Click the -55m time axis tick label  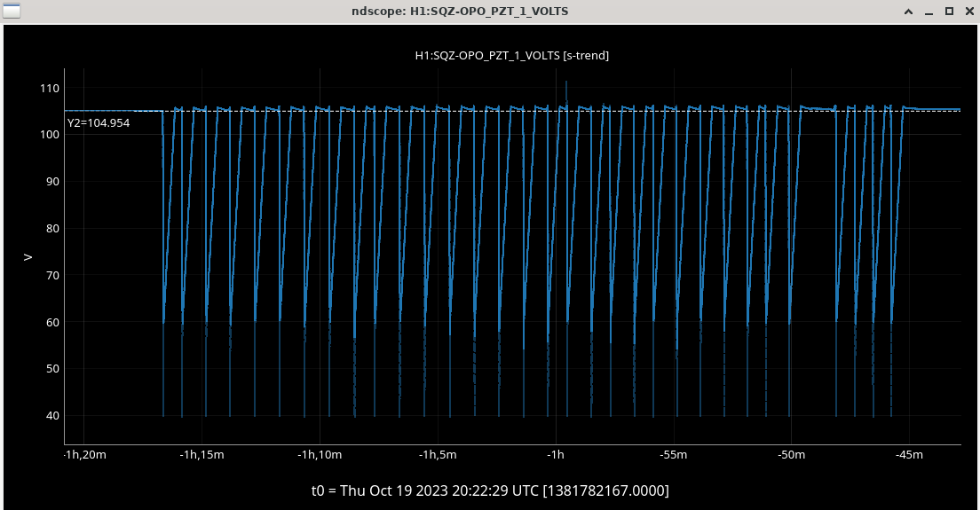[x=674, y=455]
